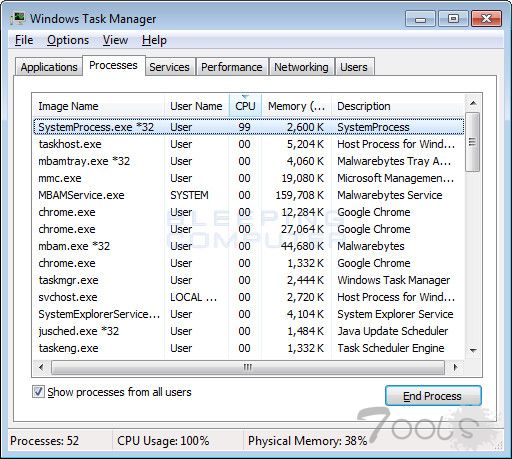Close the Windows Task Manager window
Viewport: 512px width, 459px height.
point(487,19)
